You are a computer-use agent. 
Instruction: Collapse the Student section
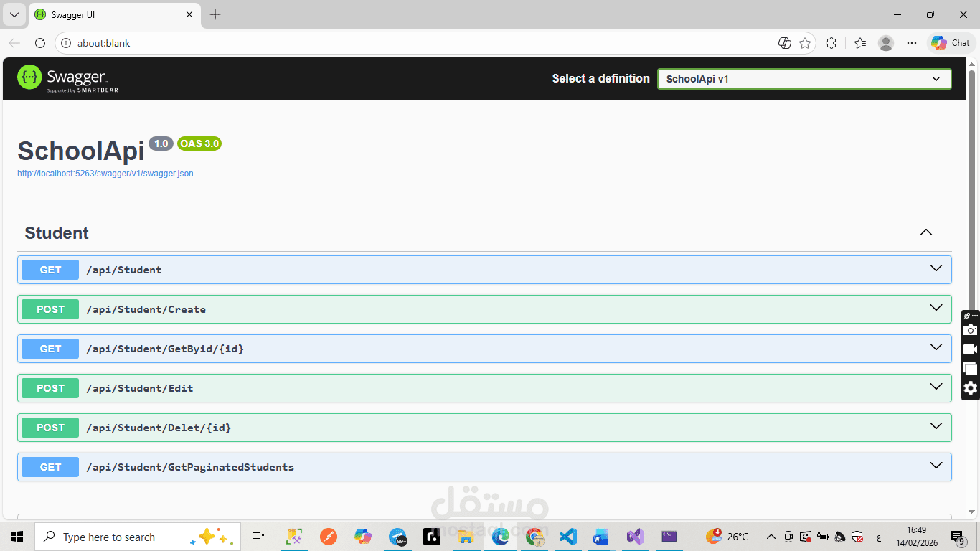[x=925, y=232]
